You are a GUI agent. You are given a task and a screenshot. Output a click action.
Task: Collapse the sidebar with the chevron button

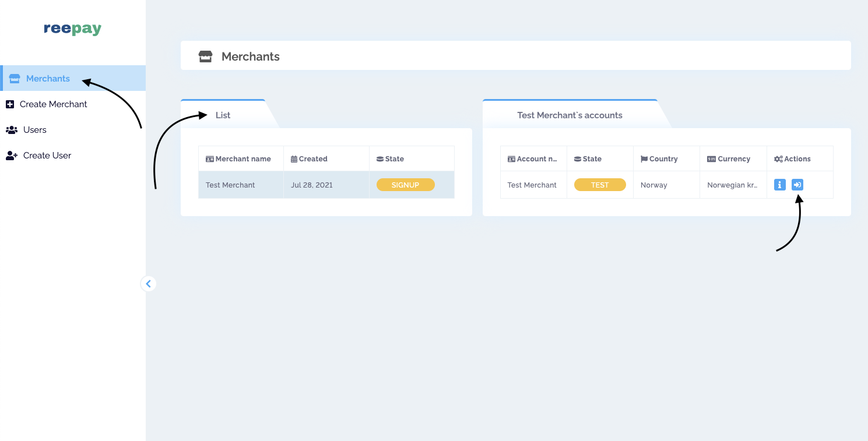148,284
